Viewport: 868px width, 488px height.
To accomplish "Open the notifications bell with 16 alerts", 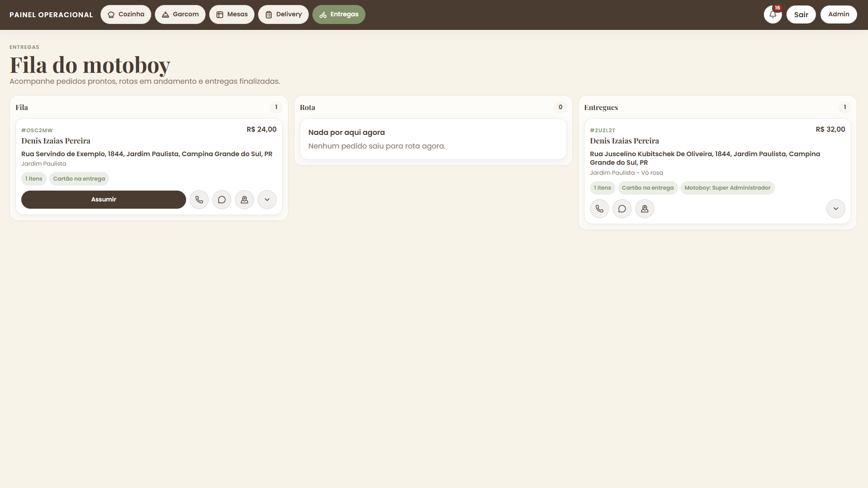I will coord(772,14).
